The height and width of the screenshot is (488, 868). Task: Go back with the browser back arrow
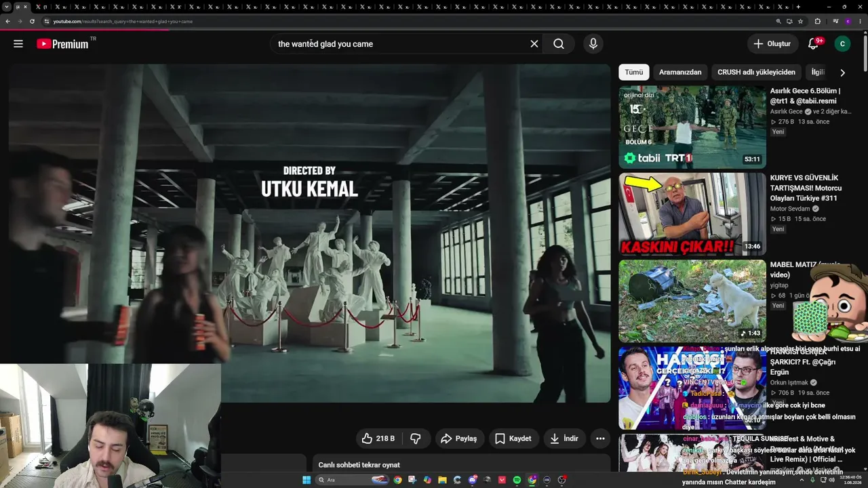coord(7,22)
